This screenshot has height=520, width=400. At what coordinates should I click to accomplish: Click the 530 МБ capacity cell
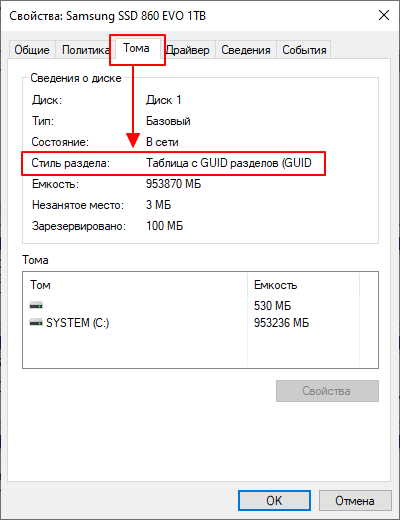(x=272, y=305)
